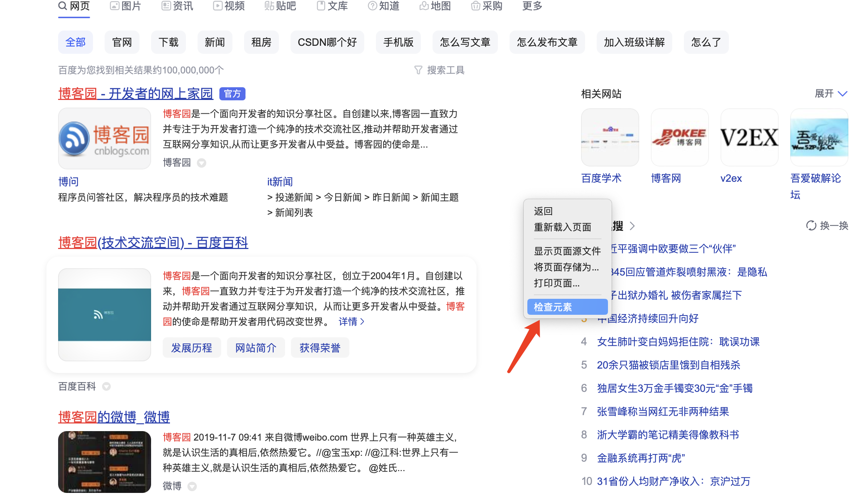Click the 吾爱破解论坛 logo thumbnail
868x498 pixels.
click(x=819, y=137)
